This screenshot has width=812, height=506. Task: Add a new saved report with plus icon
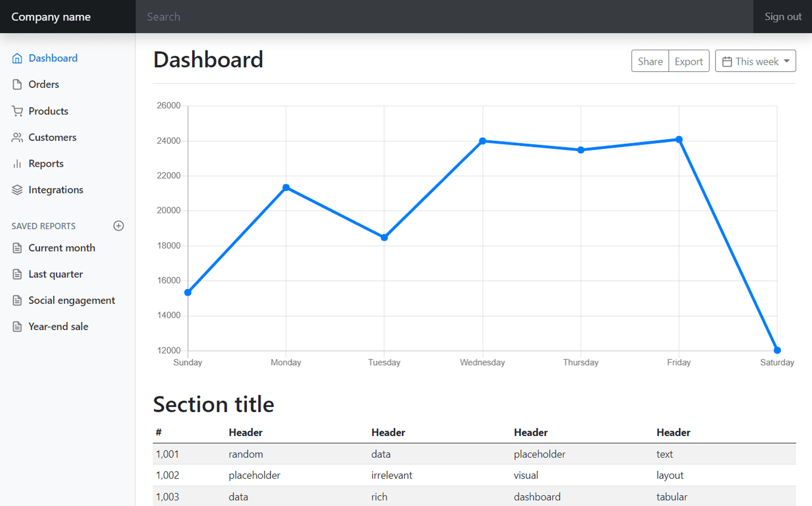(118, 226)
